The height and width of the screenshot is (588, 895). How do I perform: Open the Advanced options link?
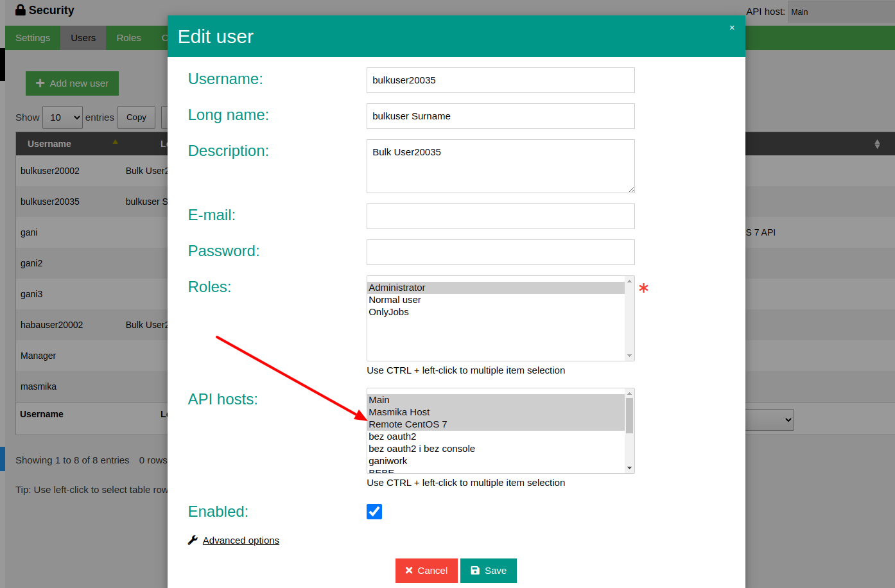tap(241, 540)
